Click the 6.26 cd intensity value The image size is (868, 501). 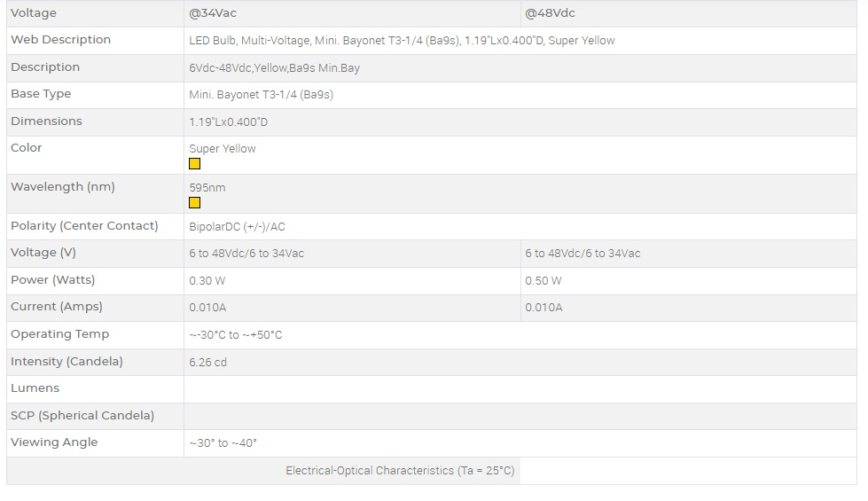(x=207, y=362)
